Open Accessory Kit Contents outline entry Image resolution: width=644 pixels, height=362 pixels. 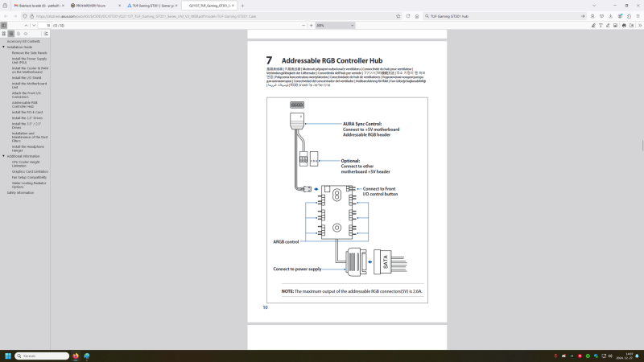pyautogui.click(x=23, y=42)
